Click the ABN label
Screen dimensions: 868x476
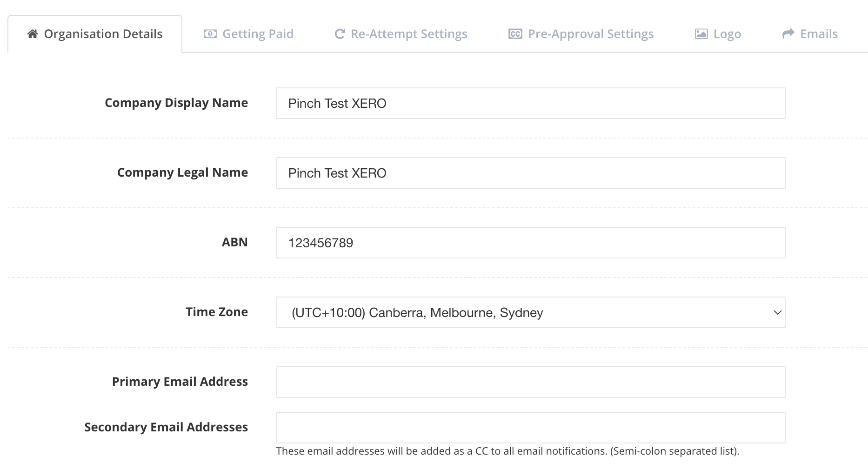[235, 242]
